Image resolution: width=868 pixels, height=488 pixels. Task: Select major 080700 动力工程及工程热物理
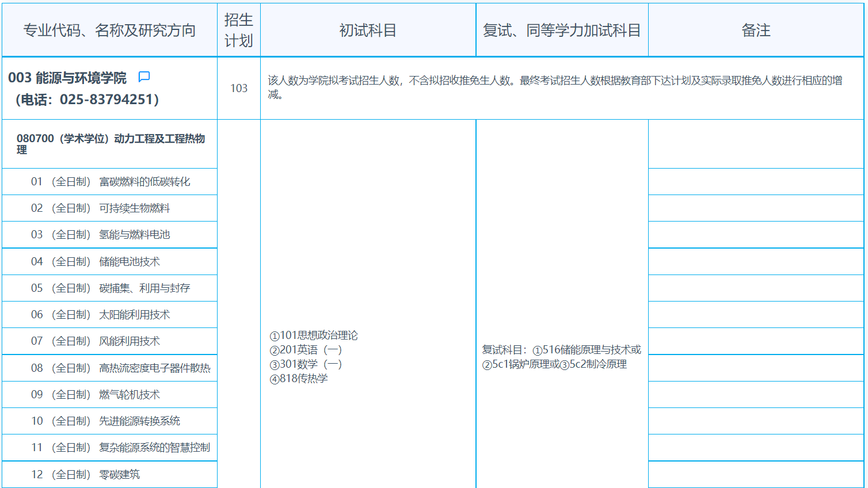tap(111, 144)
